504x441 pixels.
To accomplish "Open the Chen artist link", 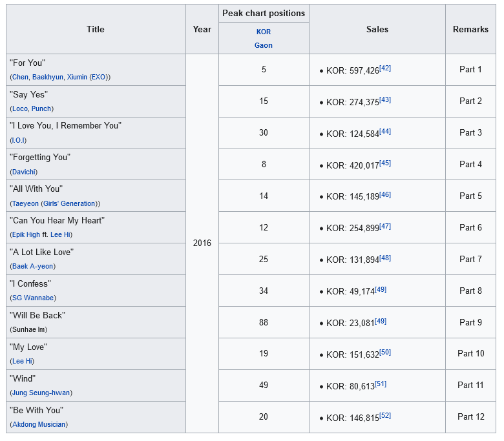I will [19, 77].
